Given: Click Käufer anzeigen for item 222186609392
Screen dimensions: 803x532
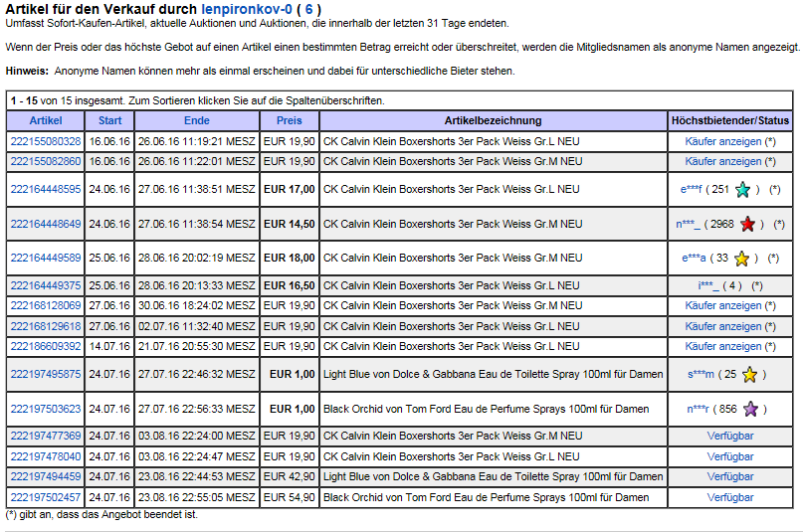Looking at the screenshot, I should (723, 347).
